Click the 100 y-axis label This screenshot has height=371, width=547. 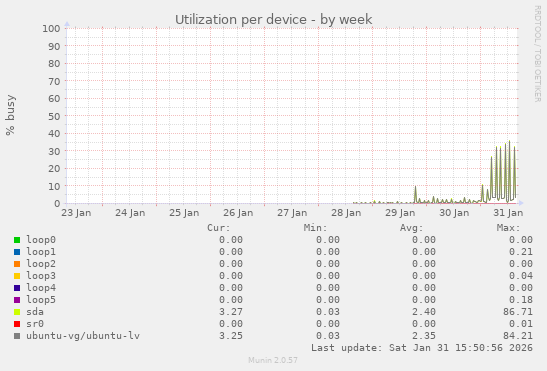(x=51, y=29)
